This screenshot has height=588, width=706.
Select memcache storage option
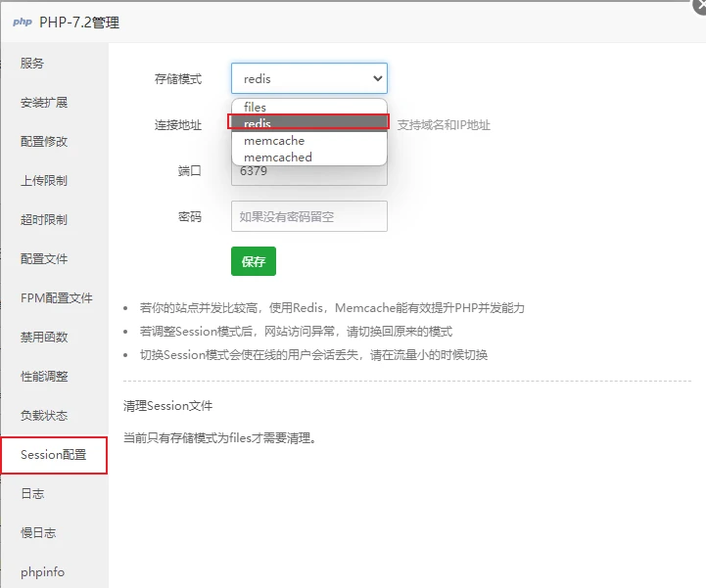pyautogui.click(x=308, y=140)
